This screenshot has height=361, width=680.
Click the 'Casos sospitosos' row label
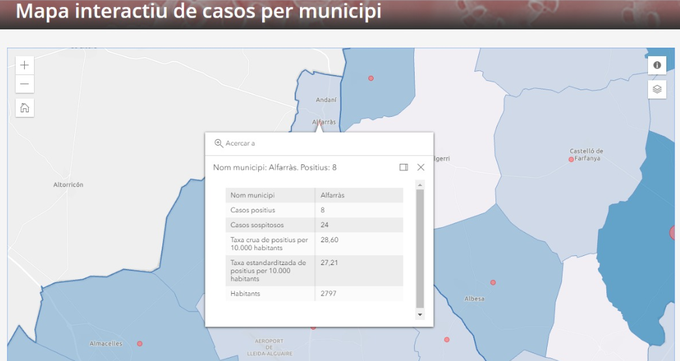coord(257,225)
